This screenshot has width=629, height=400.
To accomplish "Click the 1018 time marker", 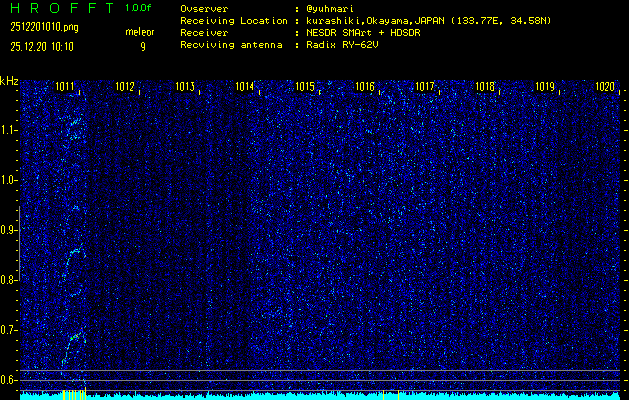I will (x=485, y=86).
